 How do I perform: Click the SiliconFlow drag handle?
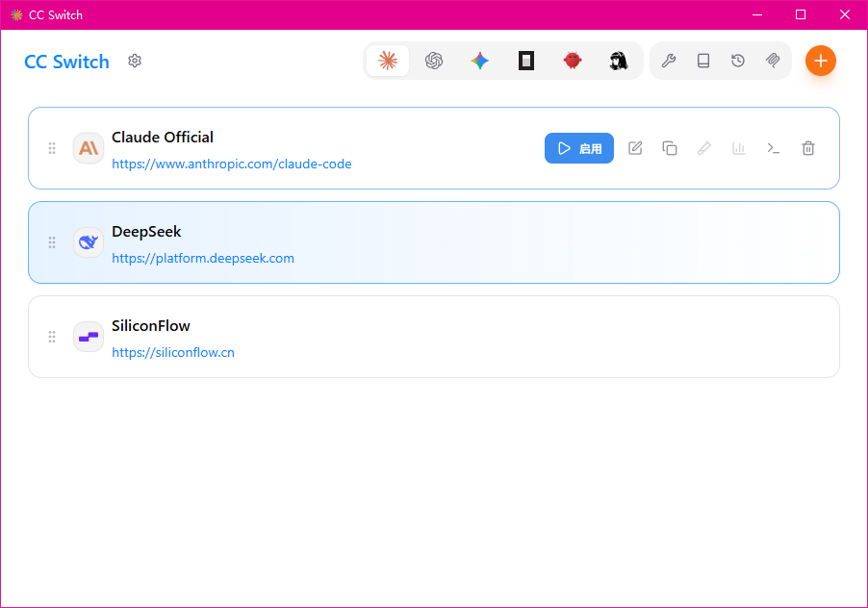pos(52,337)
